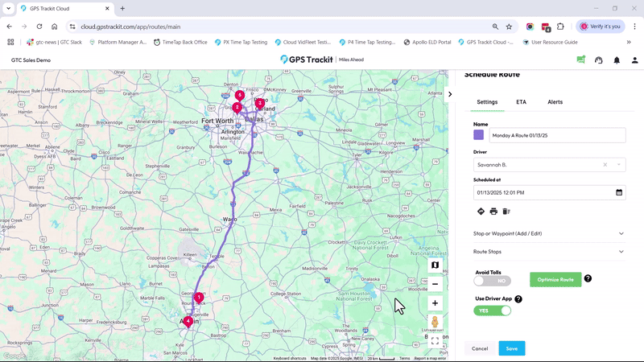The image size is (644, 362).
Task: Show more bookmarks overflow chevron
Action: tap(629, 42)
